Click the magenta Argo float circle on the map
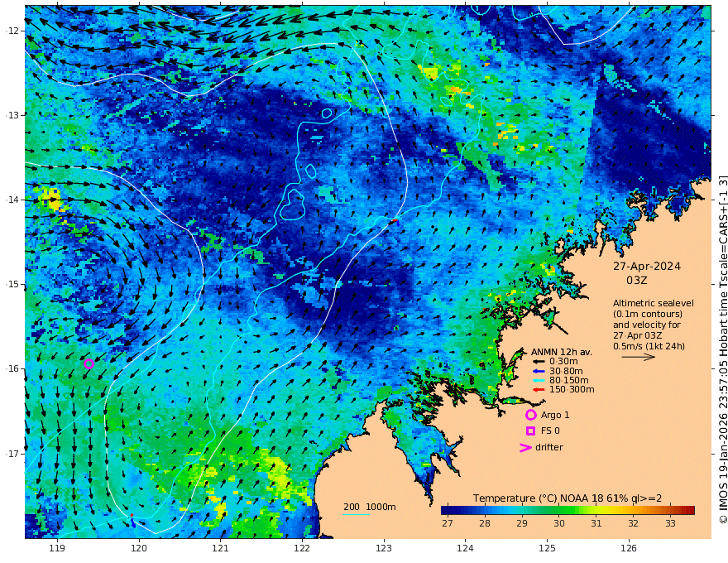The width and height of the screenshot is (728, 563). pos(89,363)
